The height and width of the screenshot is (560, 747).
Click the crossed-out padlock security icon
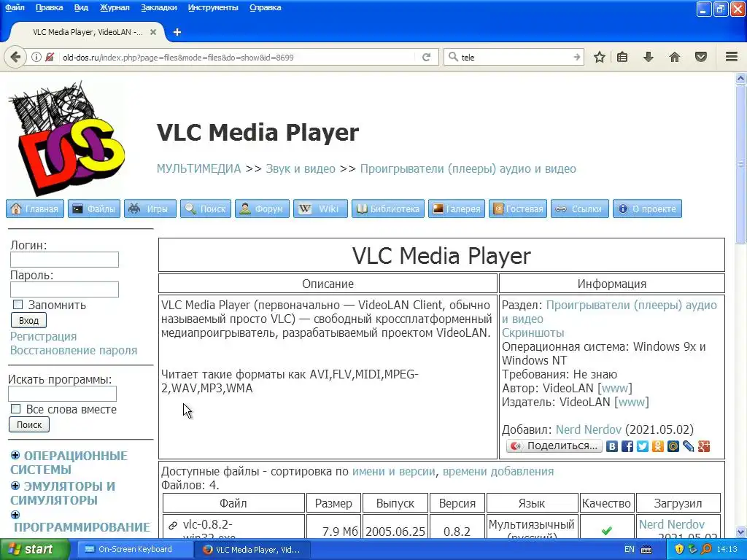pos(49,57)
